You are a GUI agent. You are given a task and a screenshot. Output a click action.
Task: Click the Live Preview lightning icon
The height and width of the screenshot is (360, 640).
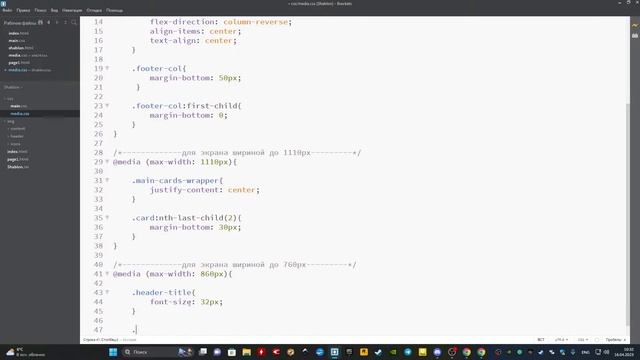[x=635, y=25]
